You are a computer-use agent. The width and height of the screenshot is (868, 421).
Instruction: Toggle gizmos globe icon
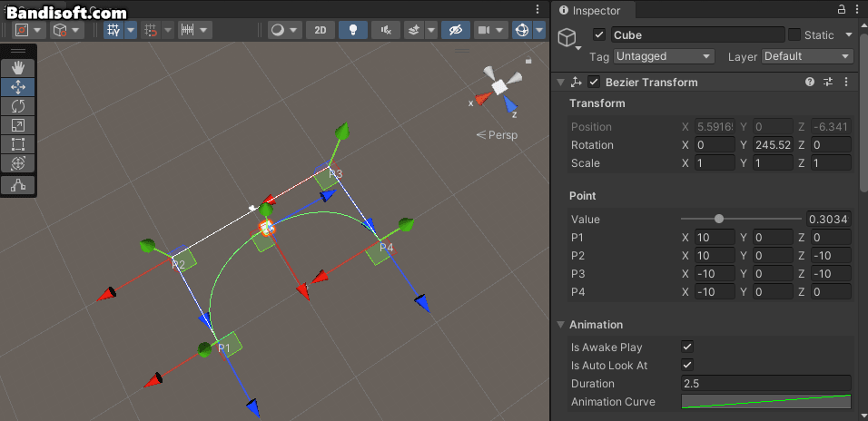(521, 30)
